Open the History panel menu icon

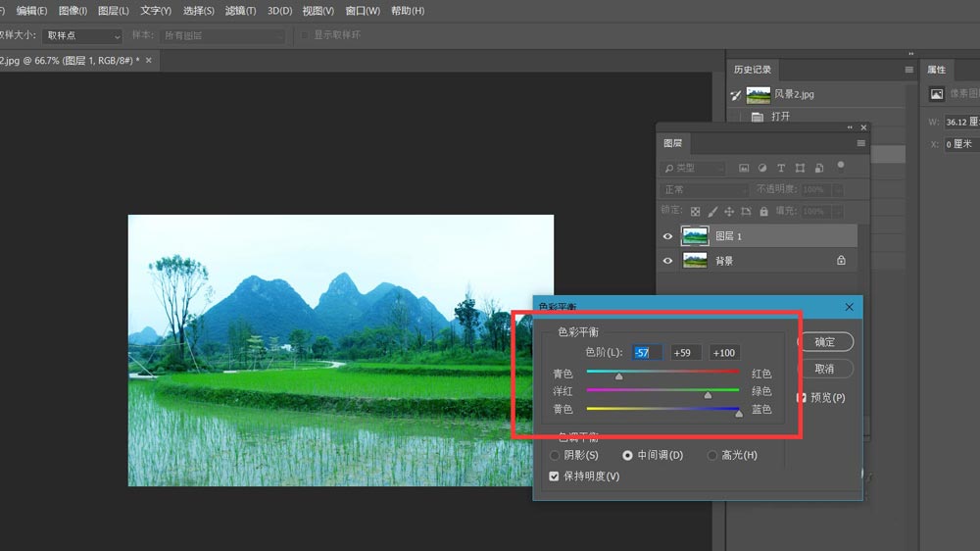tap(908, 70)
